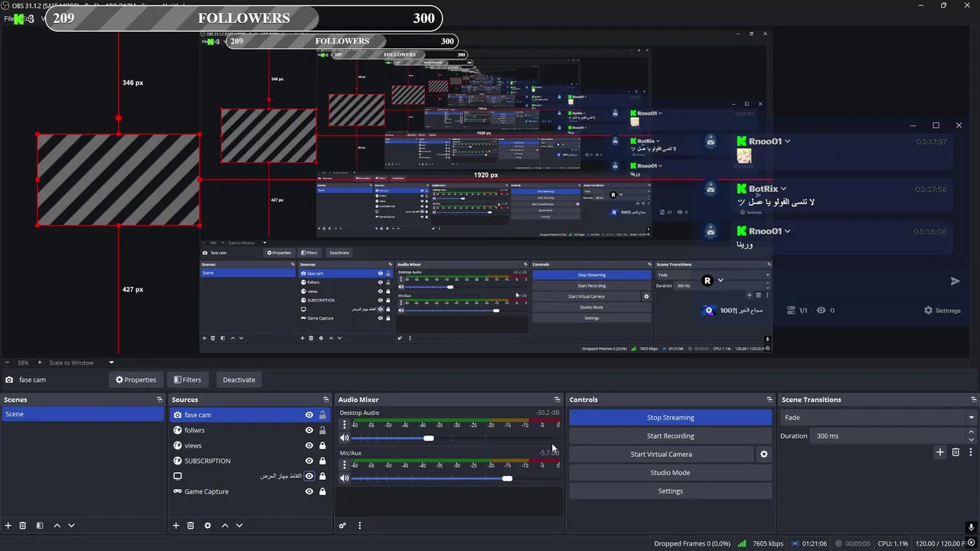The image size is (980, 551).
Task: Hide the SUBSCRIPTION source via eye
Action: [x=309, y=461]
